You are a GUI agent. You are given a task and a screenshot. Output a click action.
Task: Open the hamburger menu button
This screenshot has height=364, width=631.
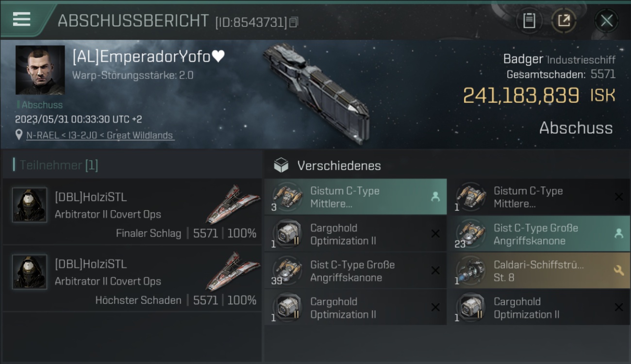click(x=22, y=19)
